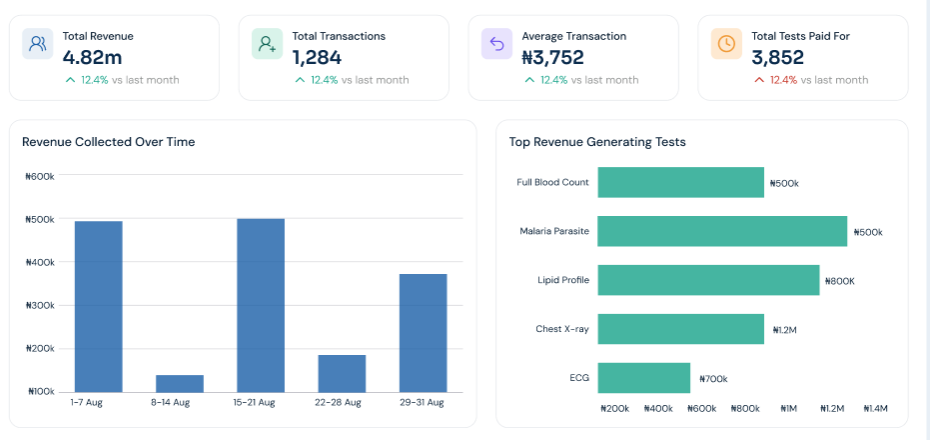Click the Top Revenue Generating Tests heading

[x=597, y=142]
